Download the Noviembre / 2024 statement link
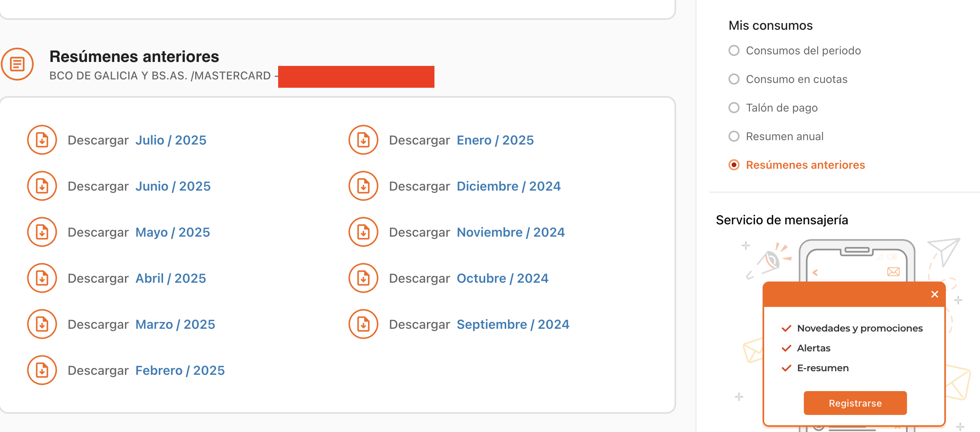 point(511,232)
